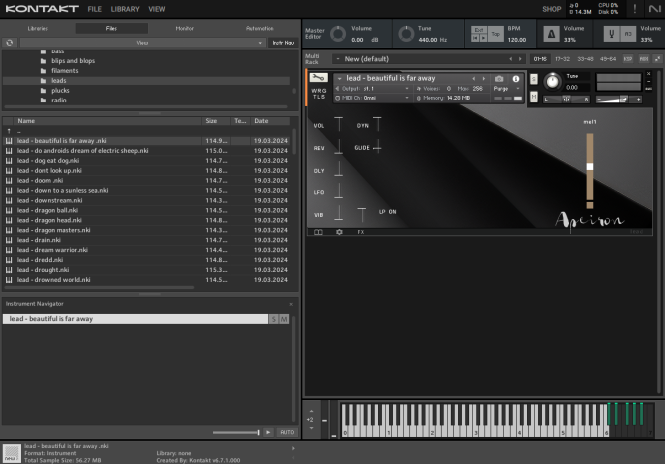Click the exclamation panic icon
The image size is (665, 464).
tap(634, 9)
